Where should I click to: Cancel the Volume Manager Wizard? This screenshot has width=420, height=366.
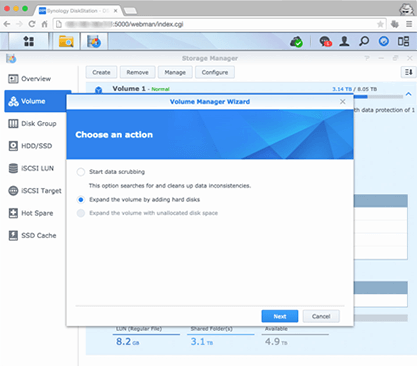(x=321, y=316)
